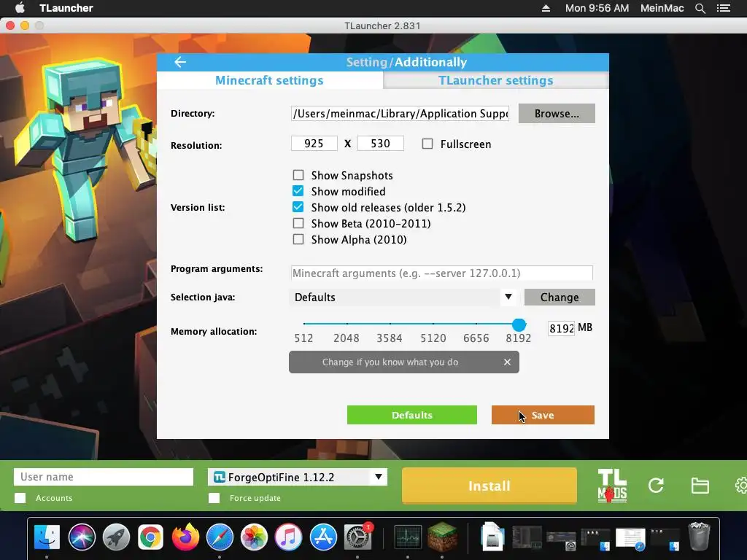Open Safari from the dock
This screenshot has height=560, width=747.
(220, 537)
